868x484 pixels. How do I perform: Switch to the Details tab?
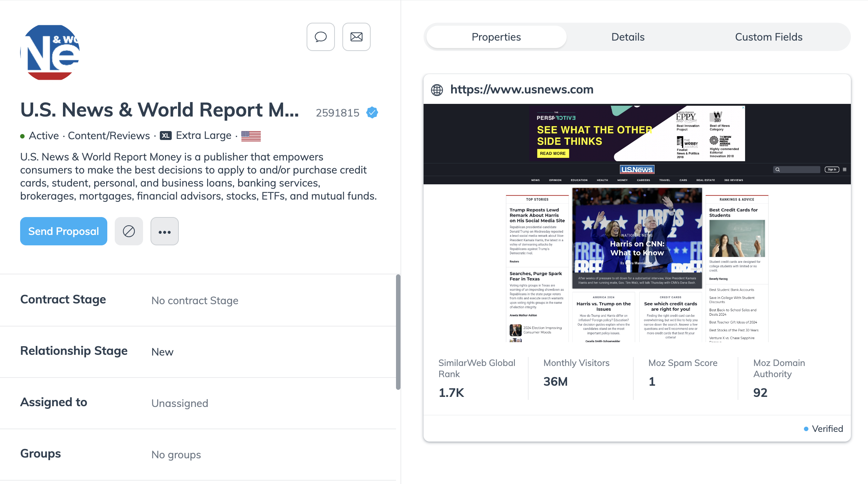point(628,37)
